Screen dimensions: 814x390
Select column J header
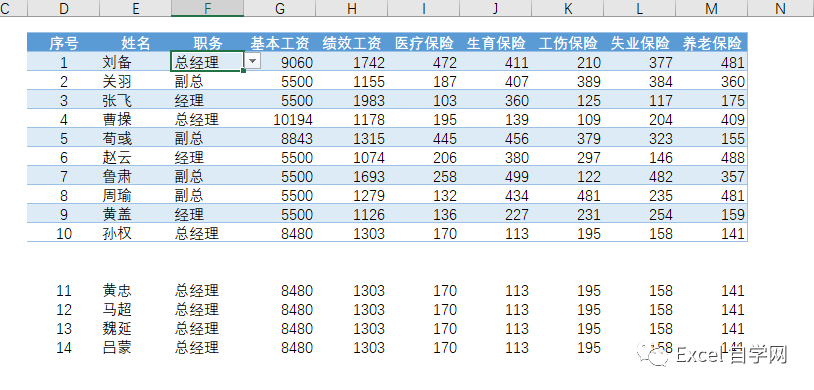coord(496,8)
